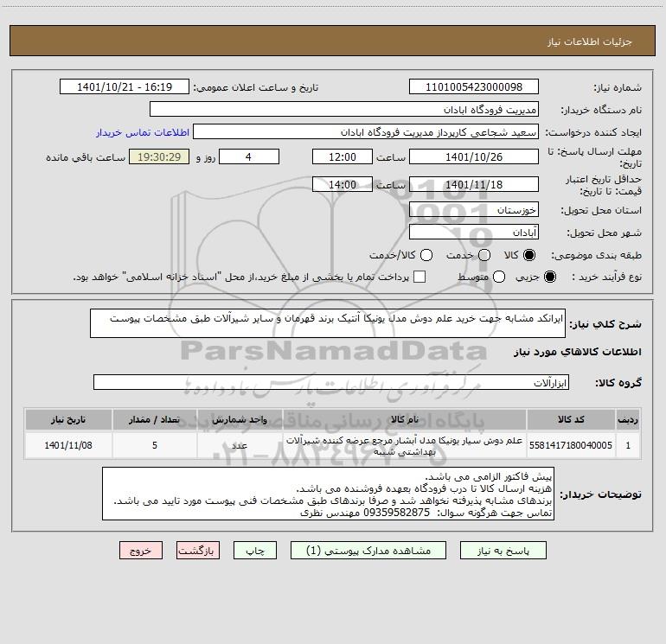Viewport: 666px width, 644px height.
Task: Click the شرح کلی نیاز description box
Action: tap(328, 323)
